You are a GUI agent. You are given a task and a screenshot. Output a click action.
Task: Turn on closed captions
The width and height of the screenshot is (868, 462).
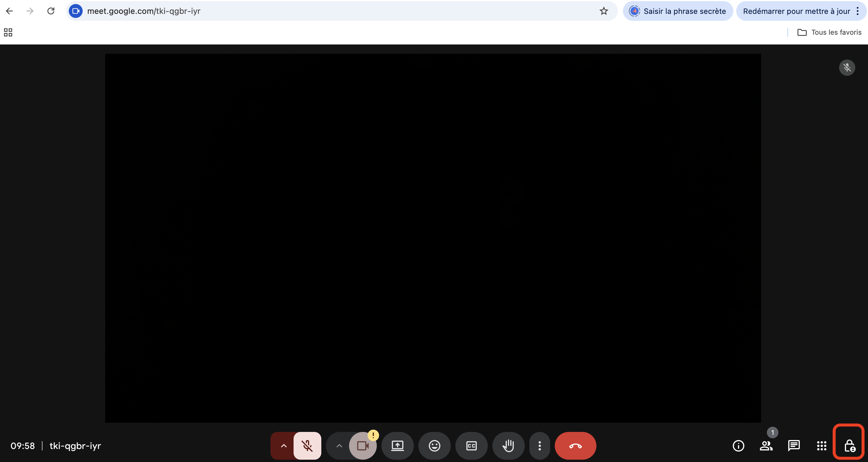(x=471, y=446)
